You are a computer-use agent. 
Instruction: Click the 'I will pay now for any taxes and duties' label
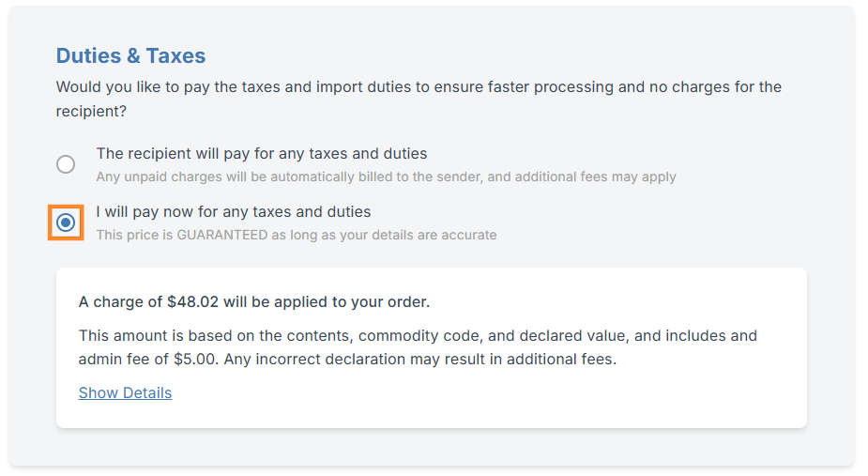(x=234, y=211)
